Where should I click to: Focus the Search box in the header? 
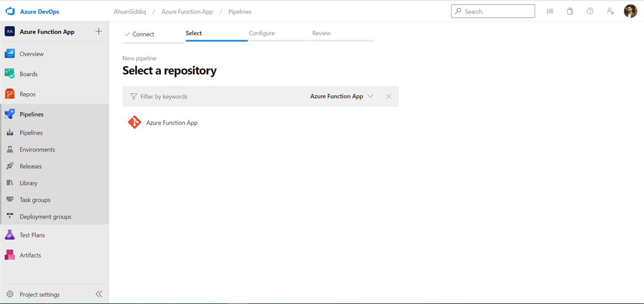493,11
